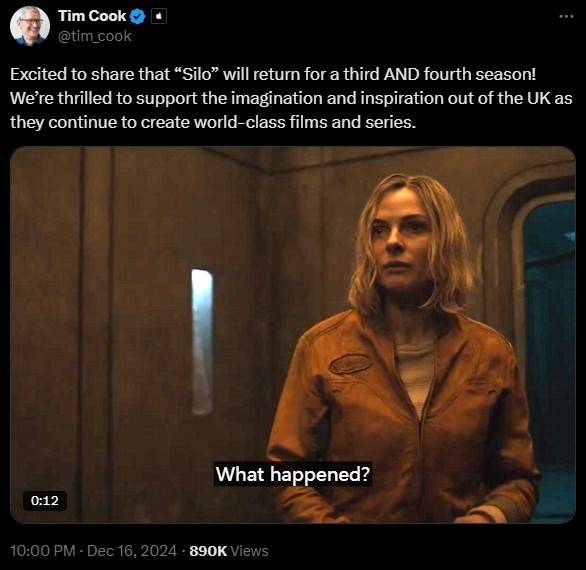Open Tim Cook's profile avatar photo
This screenshot has height=570, width=586.
point(30,26)
